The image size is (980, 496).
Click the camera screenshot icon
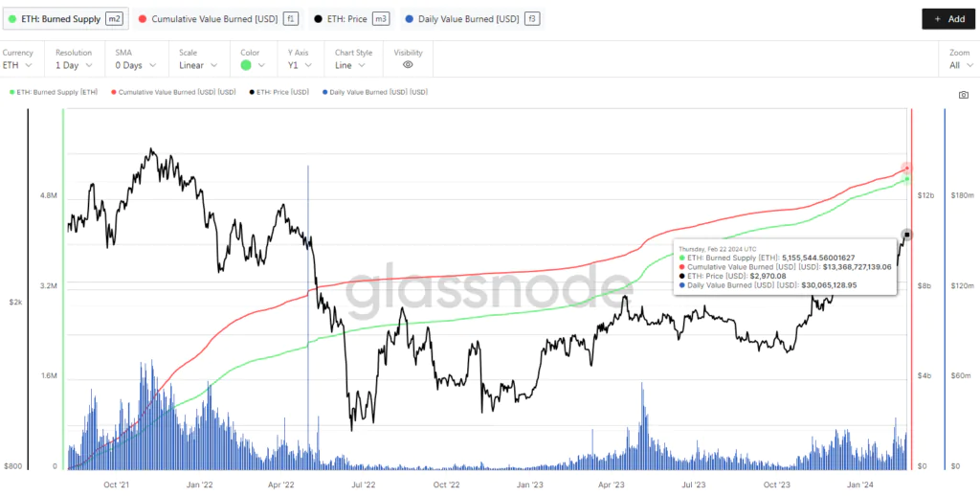(963, 95)
